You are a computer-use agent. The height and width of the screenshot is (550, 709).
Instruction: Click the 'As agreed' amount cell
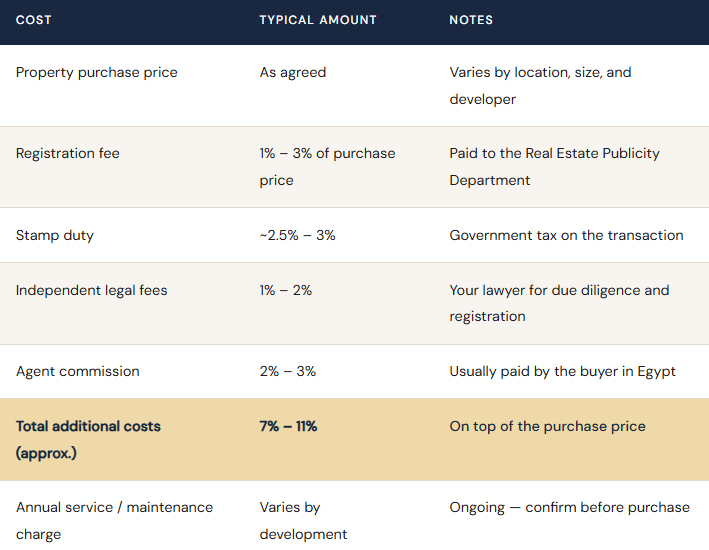click(293, 72)
